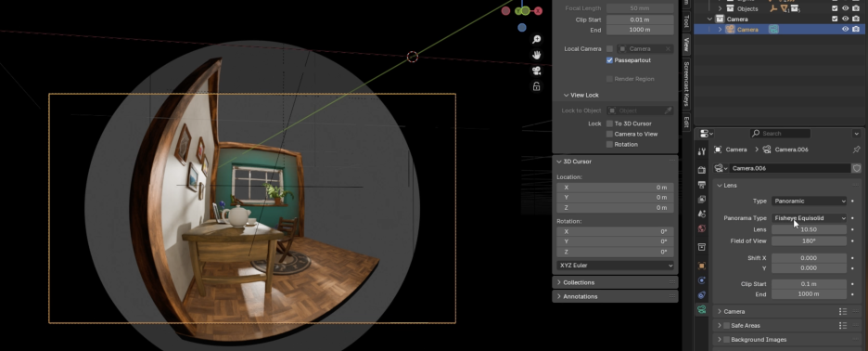This screenshot has height=351, width=868.
Task: Open Camera panel presets list icon
Action: [843, 312]
